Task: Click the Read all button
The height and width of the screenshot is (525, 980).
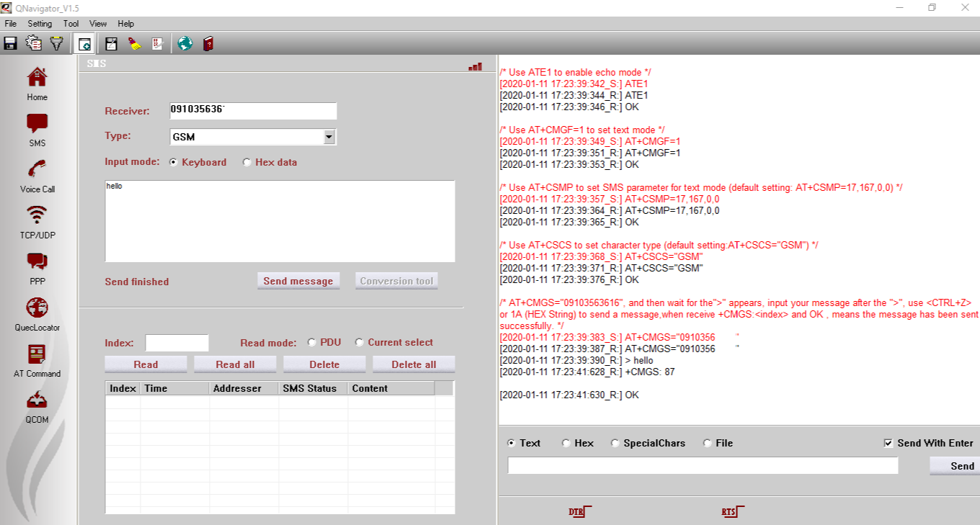Action: [x=235, y=364]
